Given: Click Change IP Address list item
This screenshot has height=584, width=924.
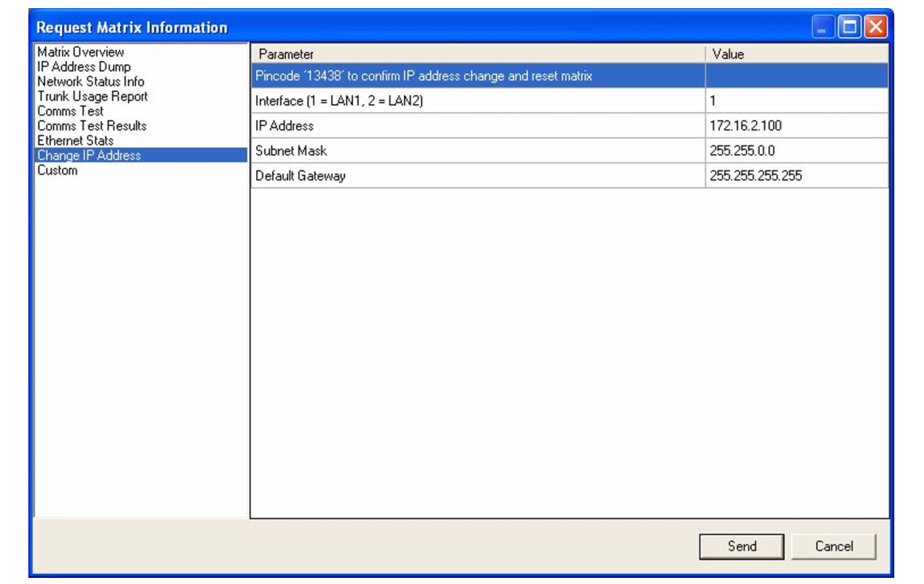Looking at the screenshot, I should click(x=89, y=155).
